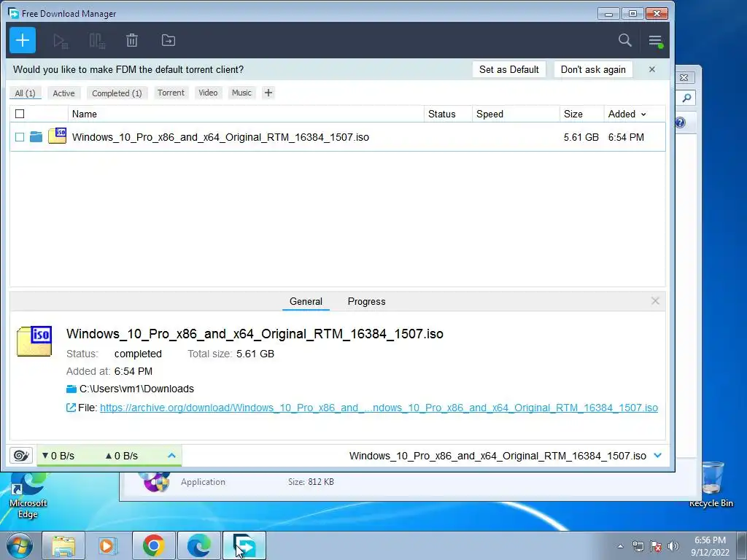Viewport: 747px width, 560px height.
Task: Click large ISO icon in details panel
Action: (34, 341)
